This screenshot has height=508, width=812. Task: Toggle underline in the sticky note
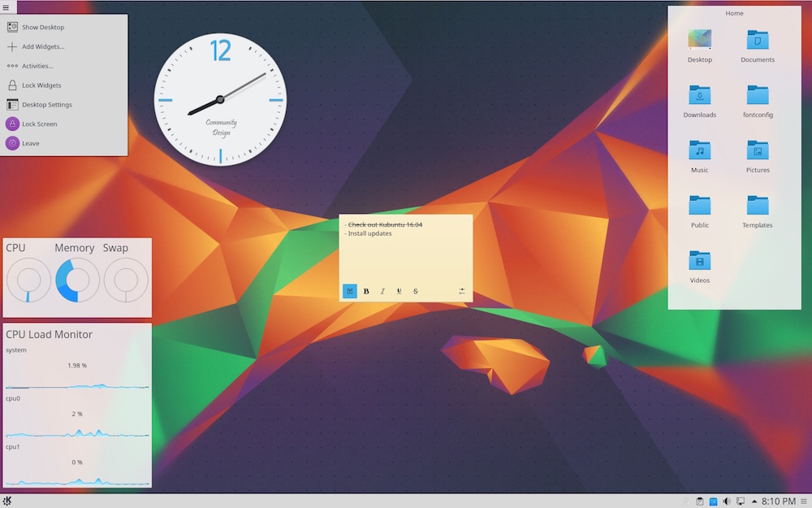point(399,291)
